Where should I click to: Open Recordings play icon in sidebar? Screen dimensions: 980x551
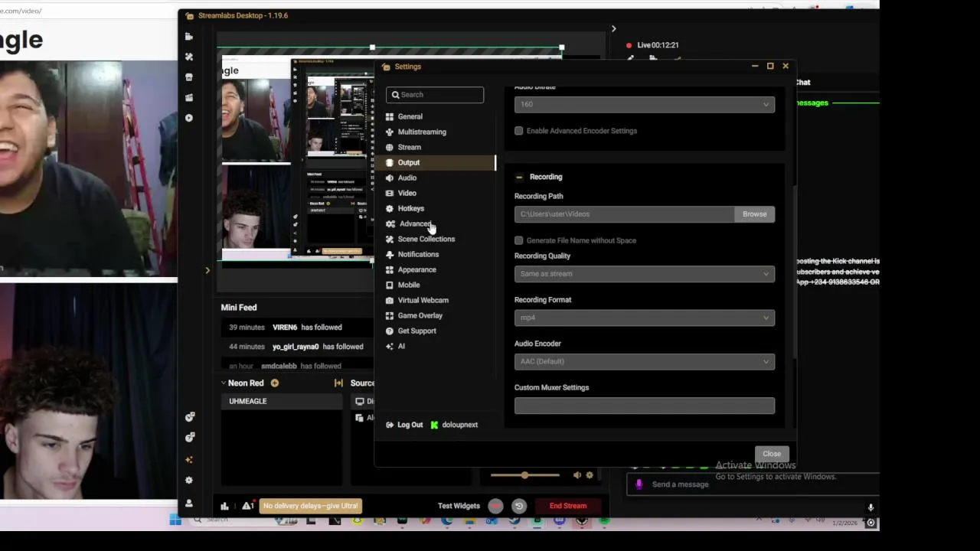click(x=189, y=118)
